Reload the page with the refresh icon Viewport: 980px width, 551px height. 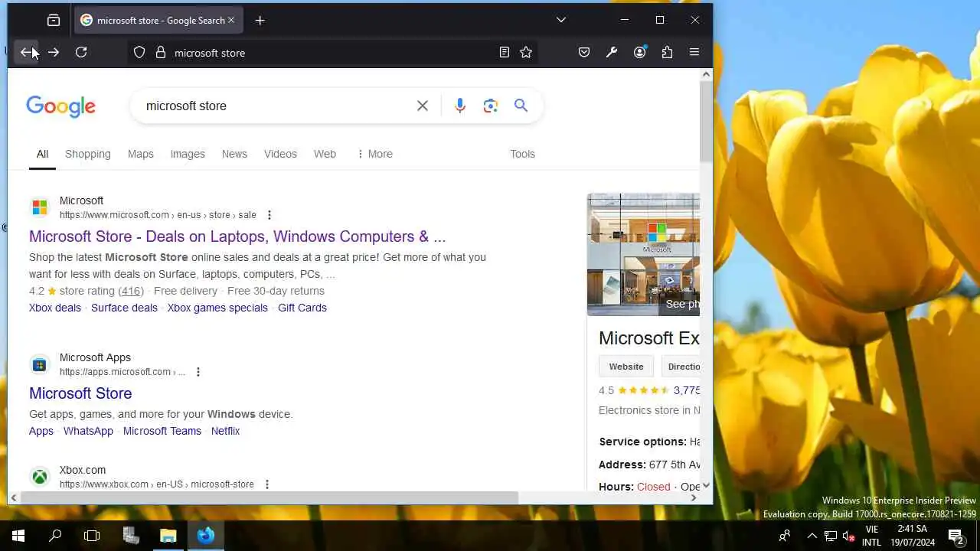(81, 53)
